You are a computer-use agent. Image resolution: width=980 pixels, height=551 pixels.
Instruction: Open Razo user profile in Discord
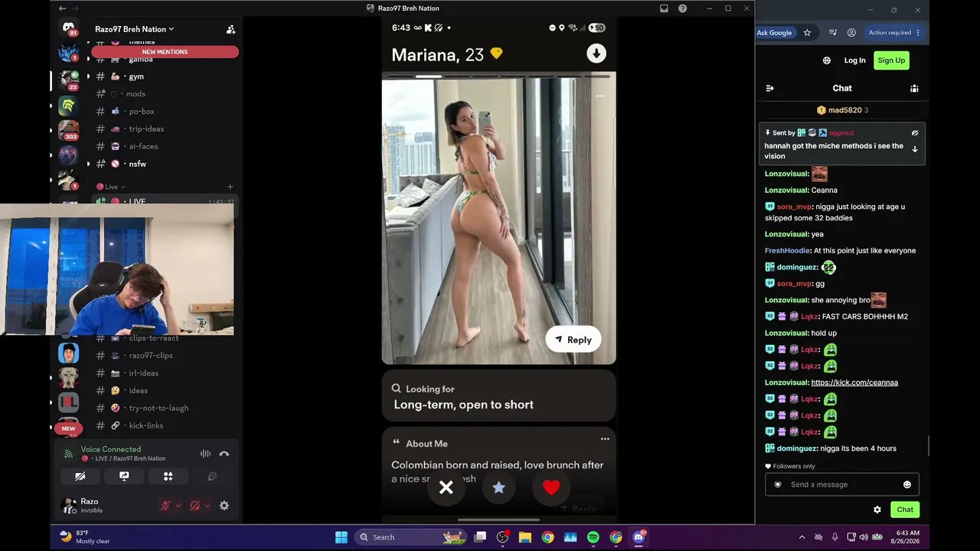(82, 505)
